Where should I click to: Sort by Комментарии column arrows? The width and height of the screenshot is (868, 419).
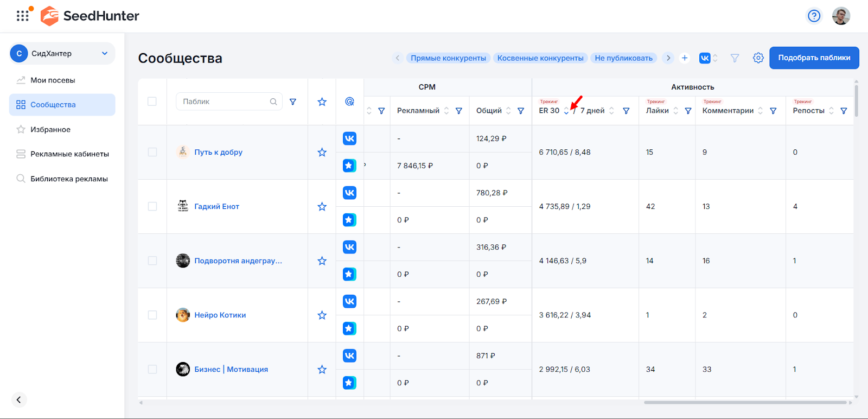tap(760, 111)
